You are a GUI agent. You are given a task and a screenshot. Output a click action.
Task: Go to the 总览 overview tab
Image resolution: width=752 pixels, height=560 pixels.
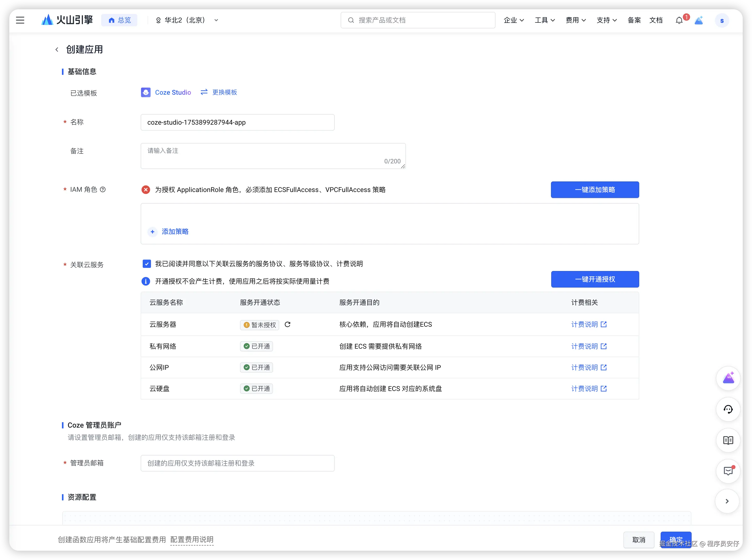[119, 20]
